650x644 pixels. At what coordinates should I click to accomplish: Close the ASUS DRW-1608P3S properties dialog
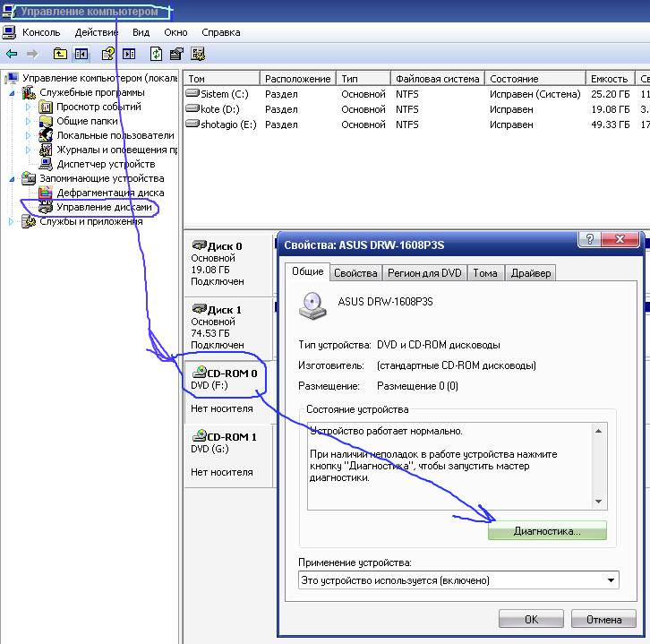[x=620, y=239]
